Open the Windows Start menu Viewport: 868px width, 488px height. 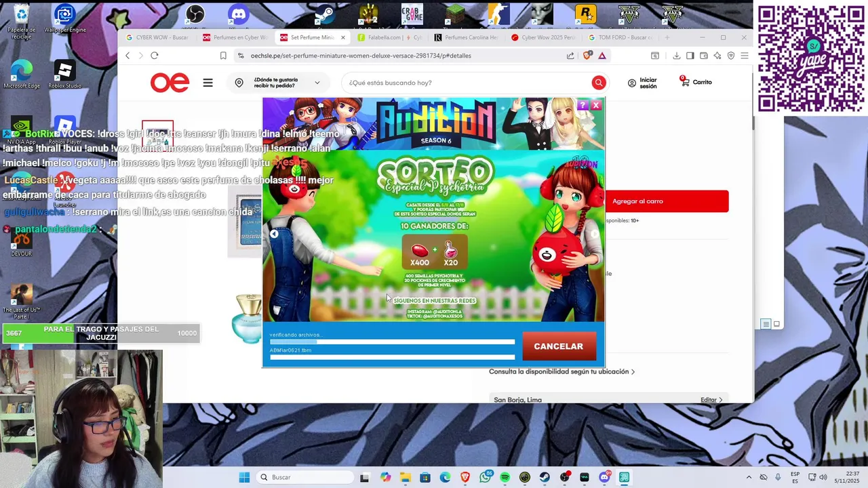tap(244, 477)
